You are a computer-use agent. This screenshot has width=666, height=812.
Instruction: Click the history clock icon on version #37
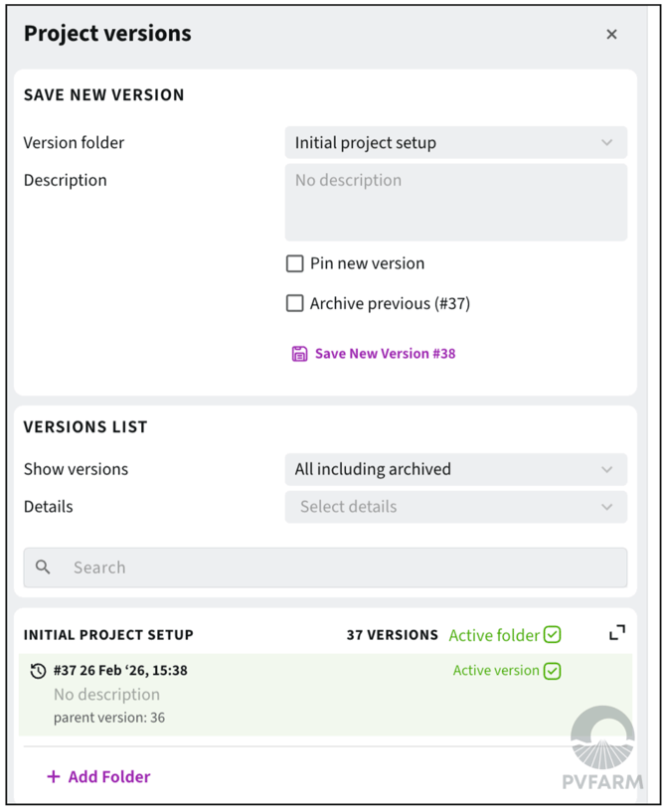(x=38, y=671)
